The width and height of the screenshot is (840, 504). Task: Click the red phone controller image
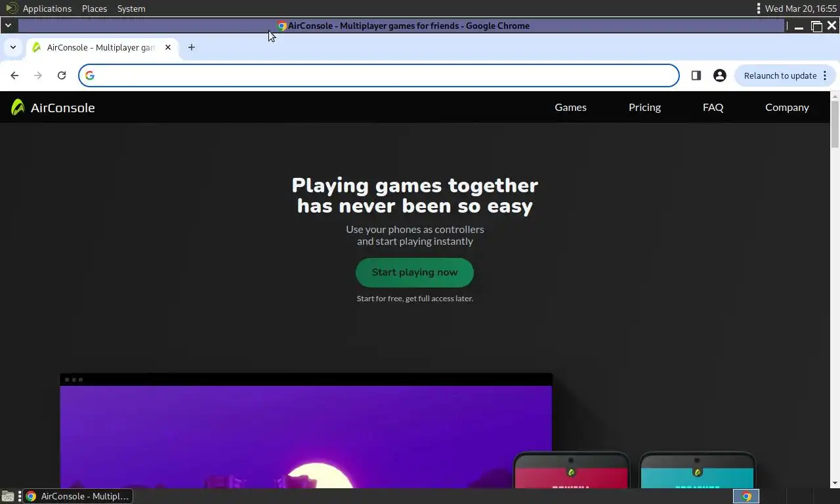click(571, 471)
